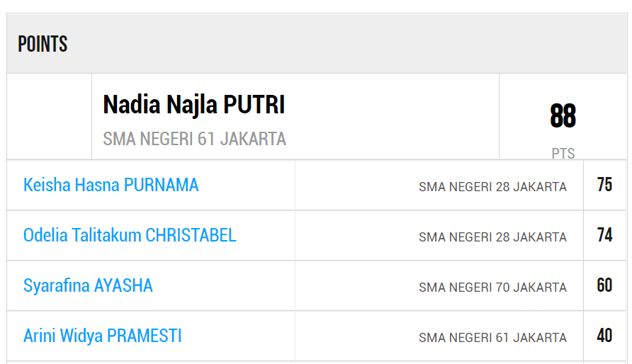Click the 74 points value
This screenshot has height=364, width=632.
click(604, 235)
